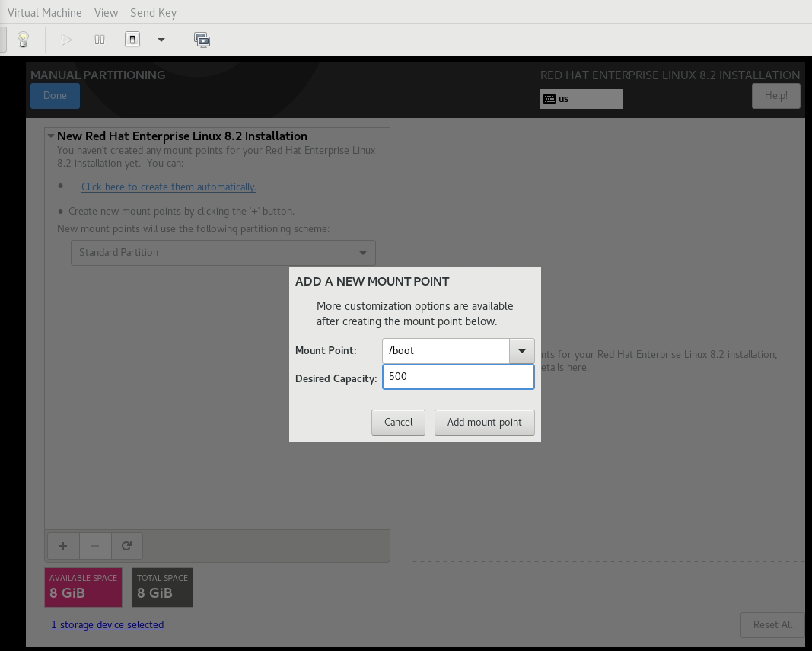Click the lightbulb hardware details icon

pyautogui.click(x=24, y=40)
